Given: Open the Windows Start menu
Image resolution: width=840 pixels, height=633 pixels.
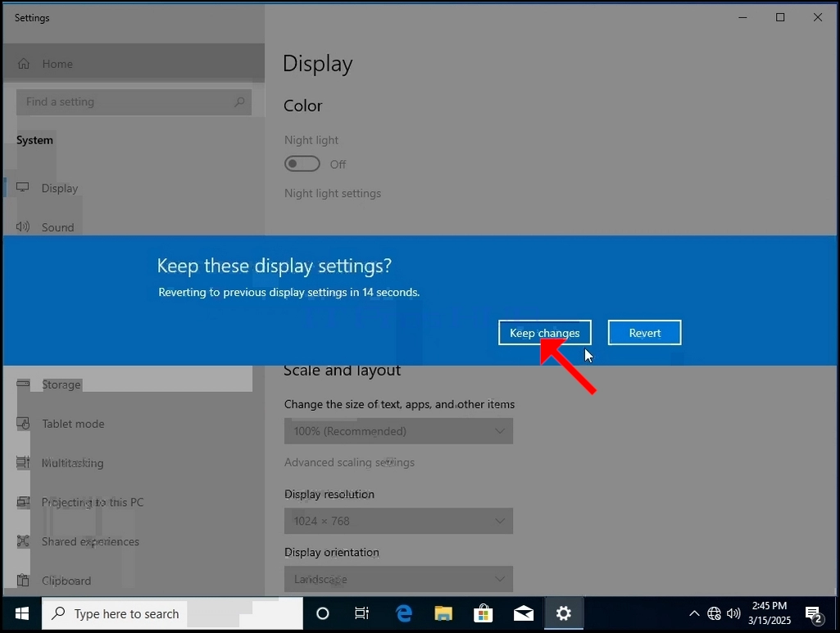Looking at the screenshot, I should point(22,613).
